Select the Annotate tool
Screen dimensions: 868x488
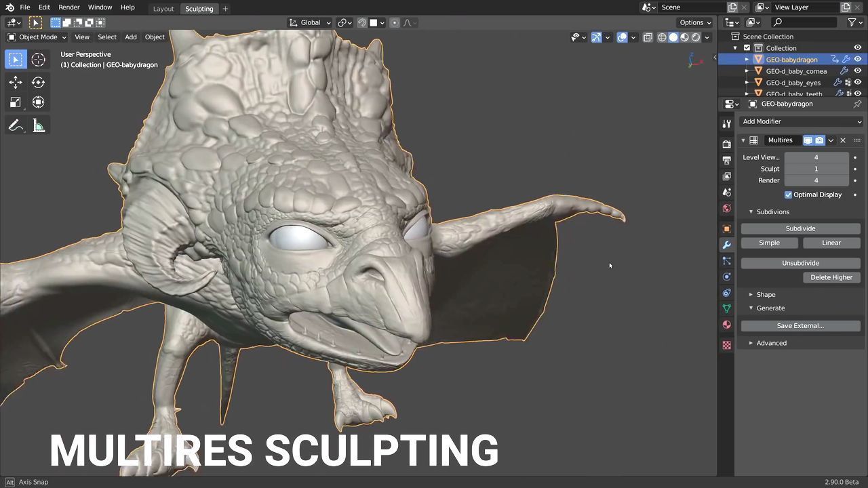click(x=16, y=126)
